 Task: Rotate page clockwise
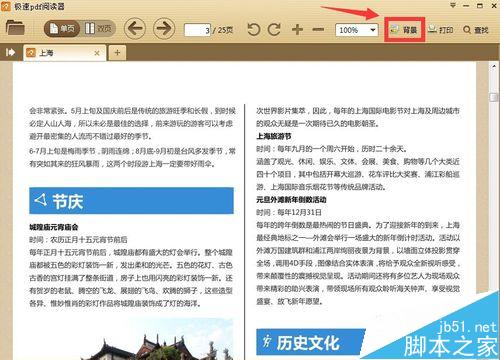pos(274,30)
